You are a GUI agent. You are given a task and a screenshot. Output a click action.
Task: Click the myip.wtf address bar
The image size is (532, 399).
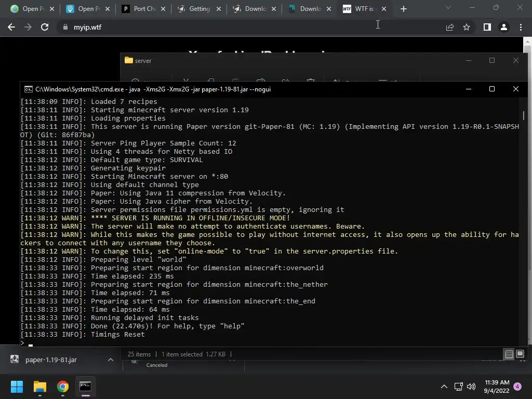(x=251, y=27)
